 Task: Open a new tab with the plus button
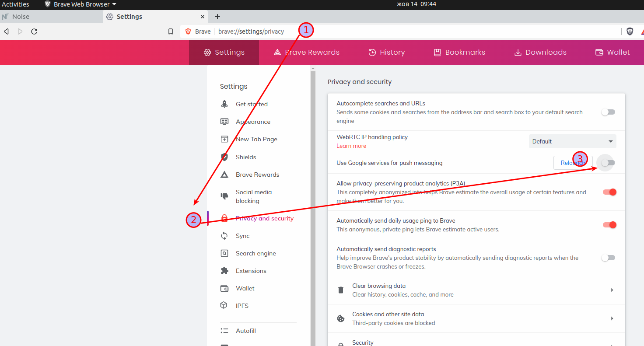tap(217, 17)
